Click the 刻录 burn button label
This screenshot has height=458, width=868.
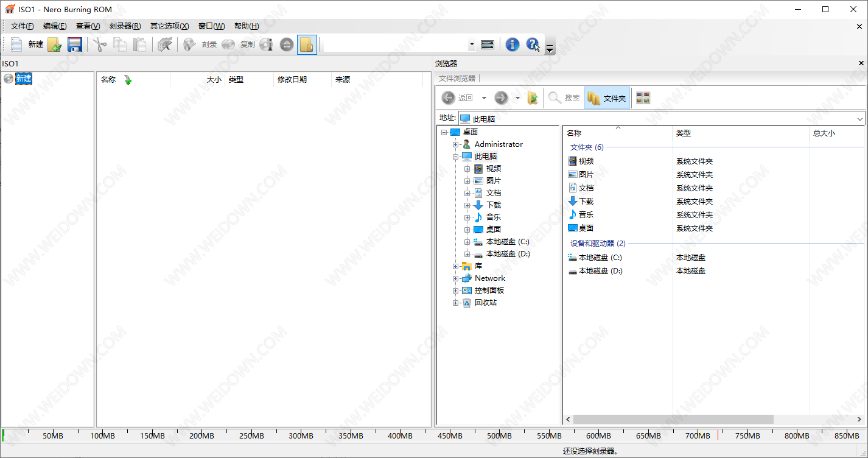point(209,44)
